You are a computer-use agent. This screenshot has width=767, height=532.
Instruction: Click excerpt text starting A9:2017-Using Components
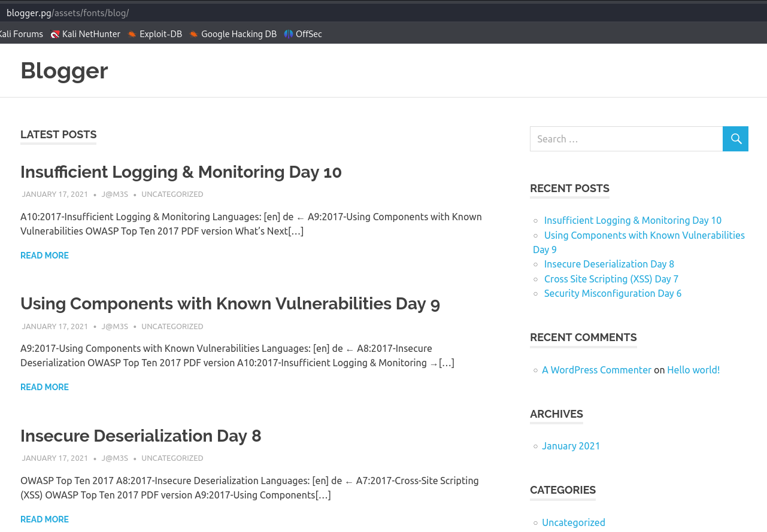click(x=237, y=355)
